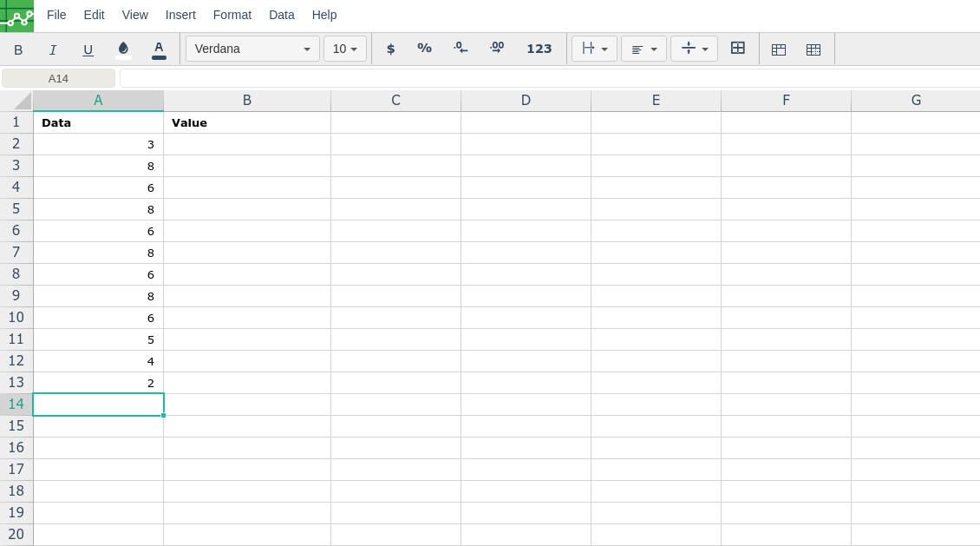Click the freeze panes table icon

tap(779, 49)
